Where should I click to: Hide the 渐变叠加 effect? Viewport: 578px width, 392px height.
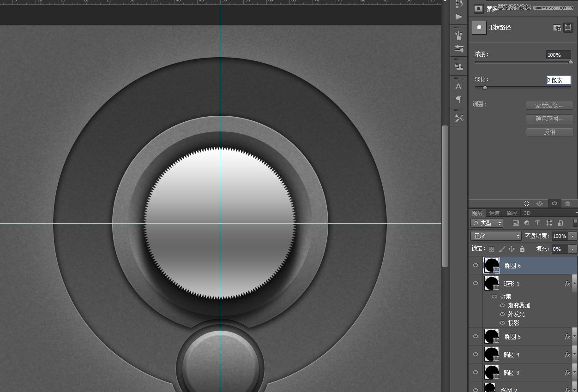502,305
